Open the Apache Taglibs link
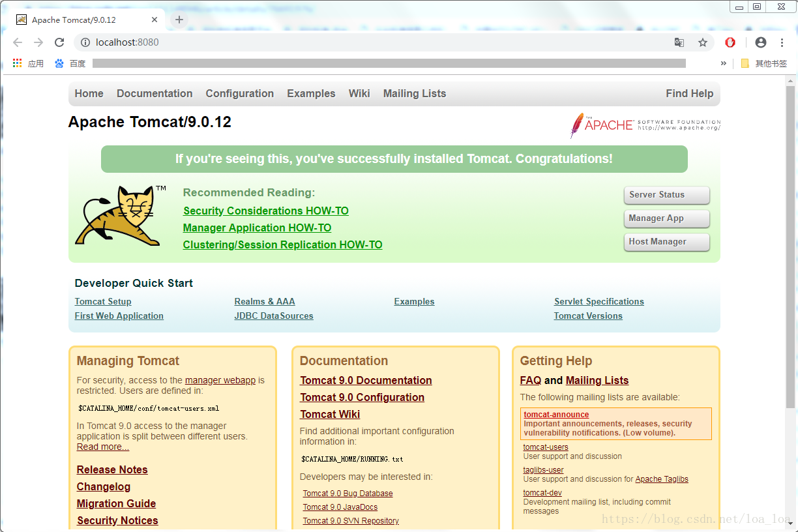The image size is (798, 532). 662,479
